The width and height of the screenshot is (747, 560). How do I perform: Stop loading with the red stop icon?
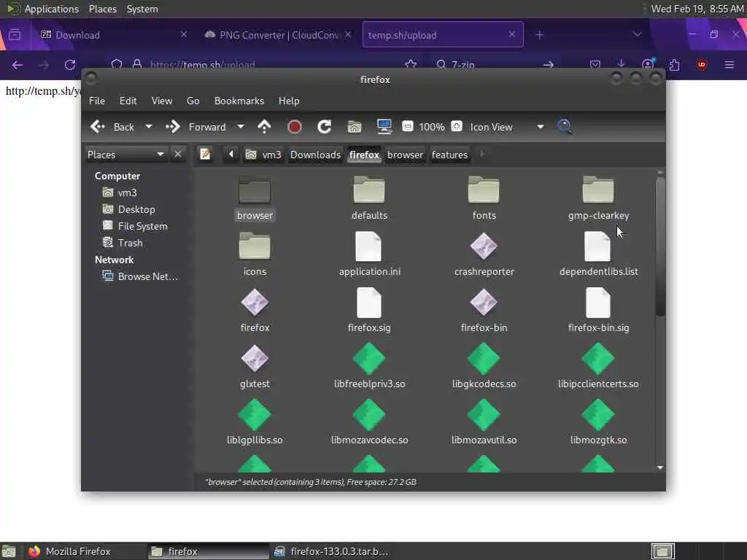pos(295,127)
